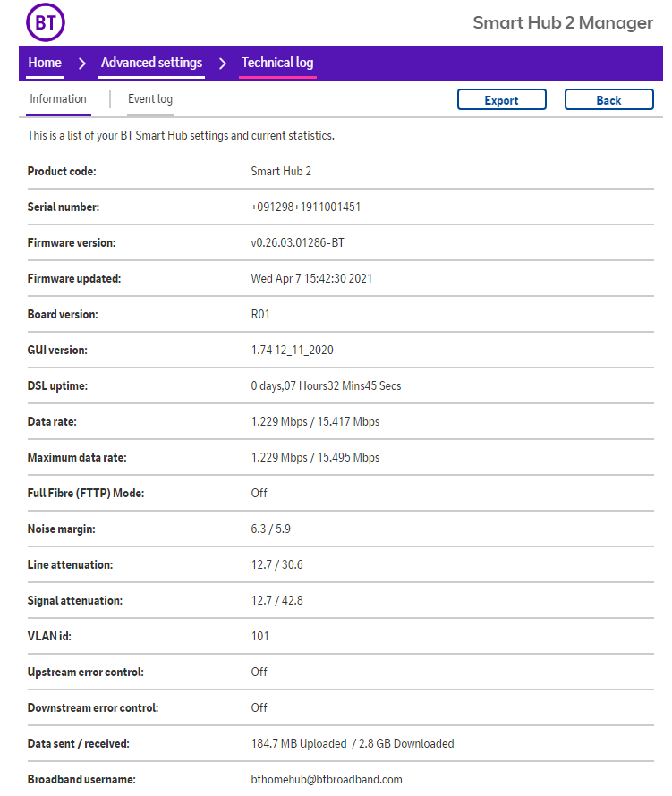Viewport: 672px width, 796px height.
Task: Click the GUI version value 1.74 12_11_2020
Action: tap(292, 350)
